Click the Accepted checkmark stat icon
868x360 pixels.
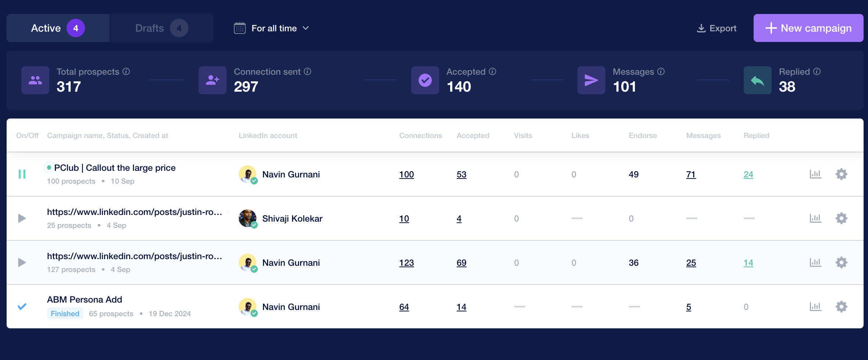coord(425,80)
